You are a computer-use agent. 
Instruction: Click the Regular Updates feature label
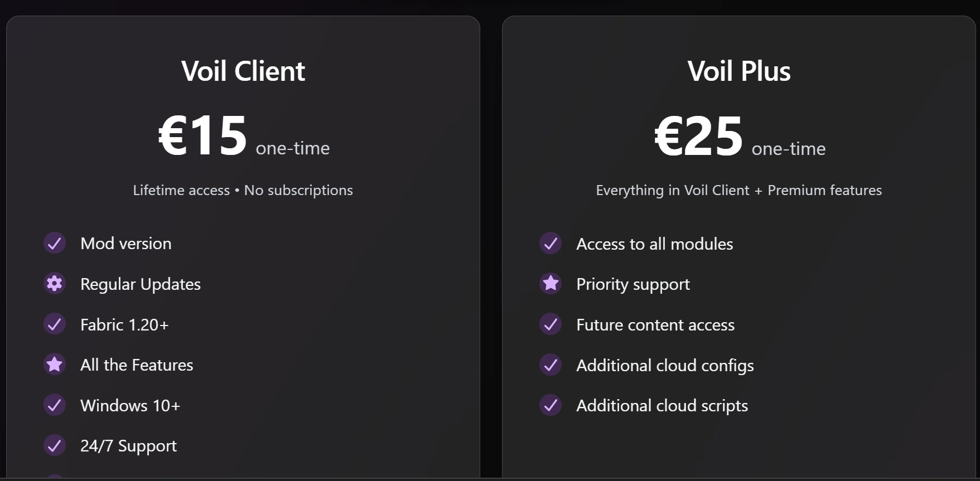141,284
